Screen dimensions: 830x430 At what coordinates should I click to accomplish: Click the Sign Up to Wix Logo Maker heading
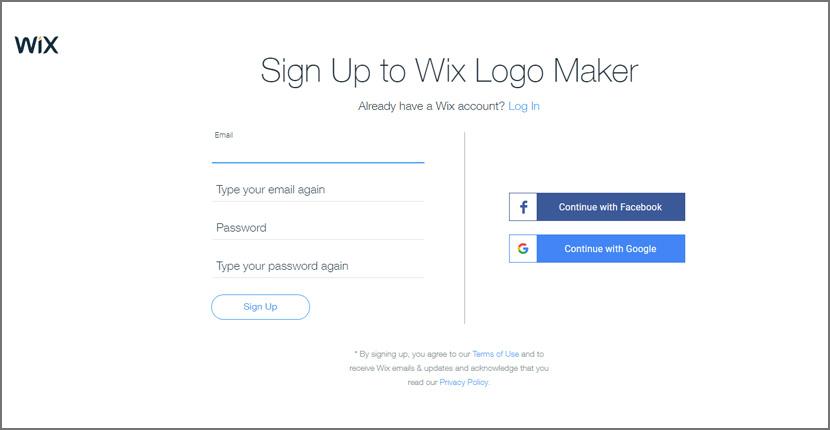(x=449, y=70)
